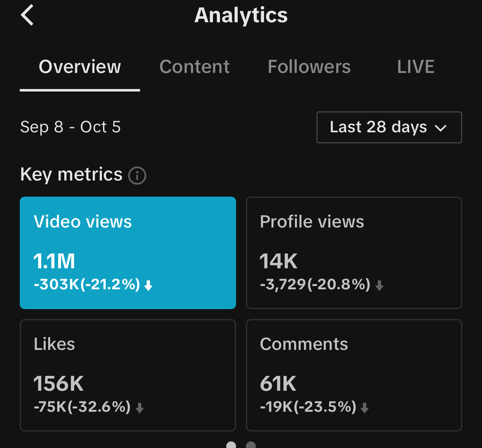
Task: Click down arrow next to Likes change
Action: 140,408
